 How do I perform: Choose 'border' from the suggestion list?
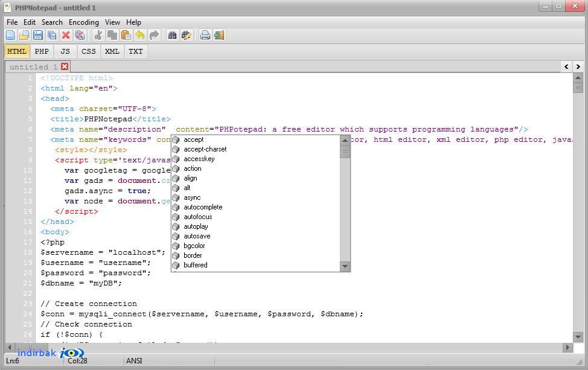[x=256, y=256]
